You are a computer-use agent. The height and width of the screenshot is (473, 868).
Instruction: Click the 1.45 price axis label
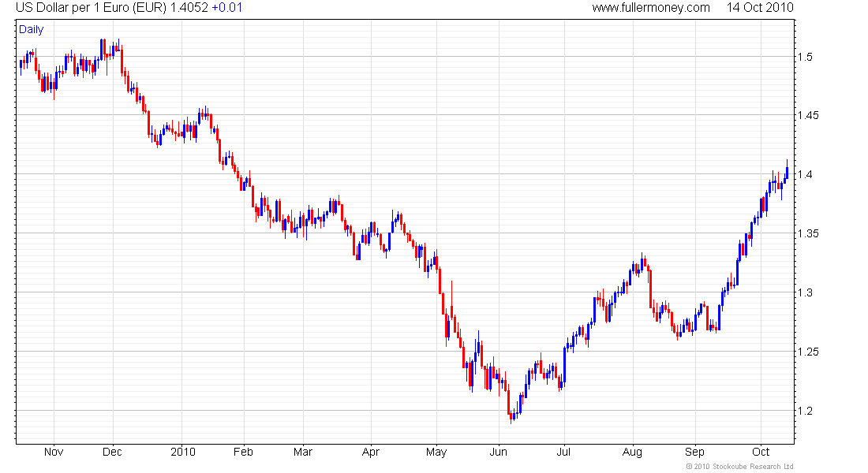[x=808, y=116]
